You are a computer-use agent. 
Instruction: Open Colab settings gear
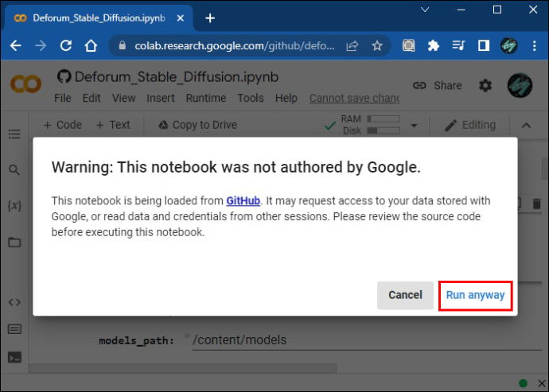[x=485, y=85]
